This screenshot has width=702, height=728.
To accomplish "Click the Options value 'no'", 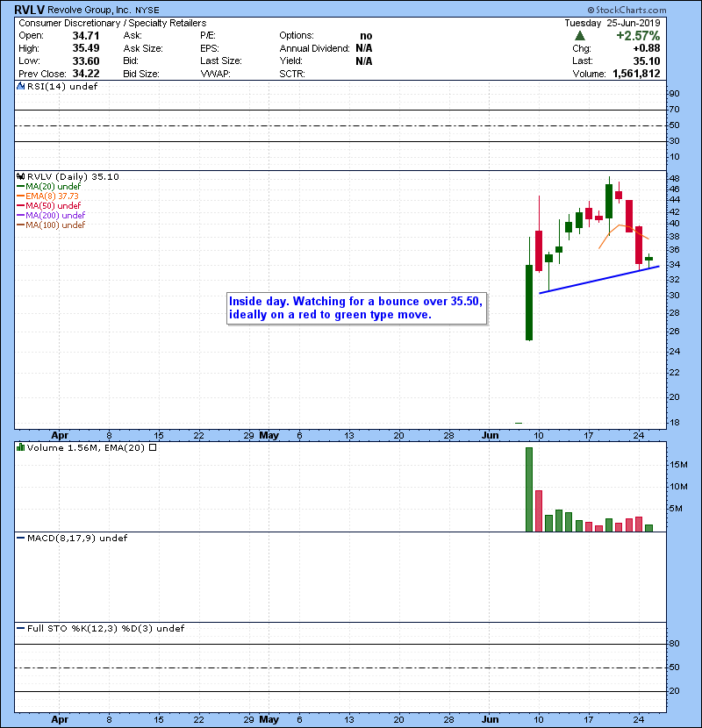I will 366,36.
